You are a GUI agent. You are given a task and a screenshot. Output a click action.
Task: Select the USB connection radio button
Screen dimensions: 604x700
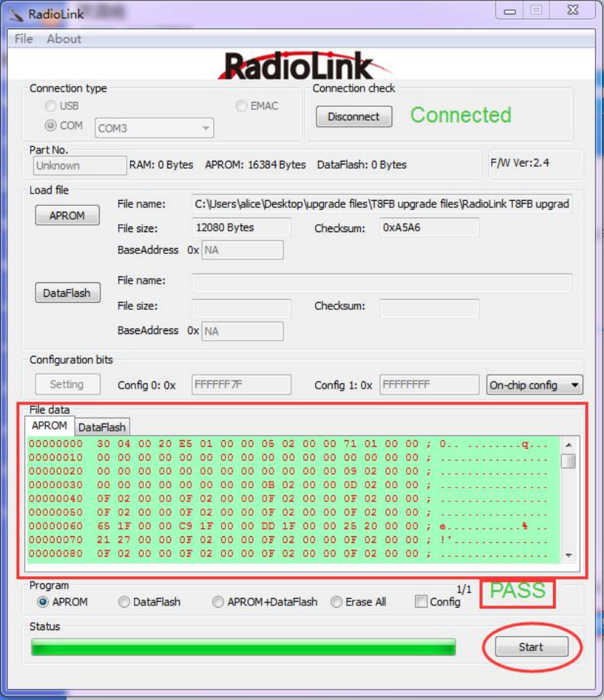pos(50,106)
